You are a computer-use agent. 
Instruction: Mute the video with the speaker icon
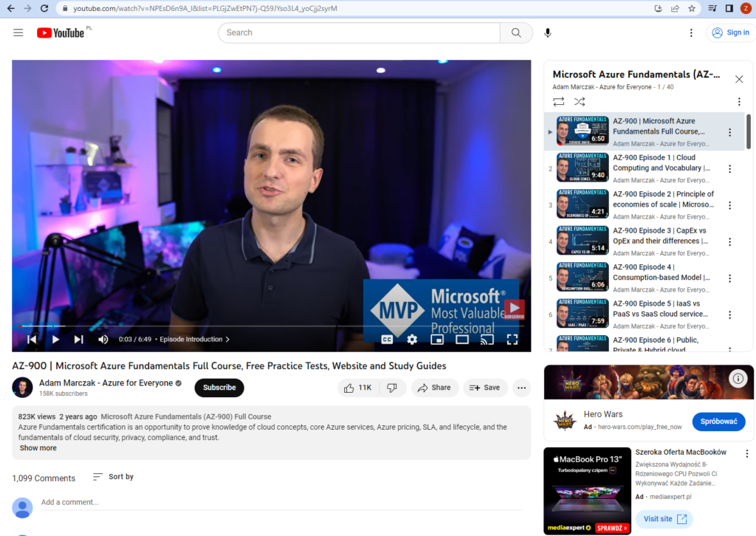[103, 340]
